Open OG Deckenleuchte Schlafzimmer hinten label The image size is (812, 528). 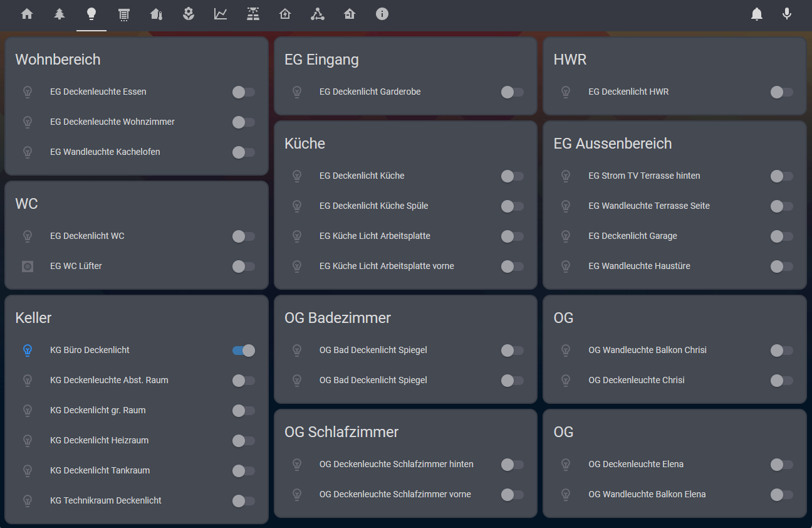click(x=397, y=464)
